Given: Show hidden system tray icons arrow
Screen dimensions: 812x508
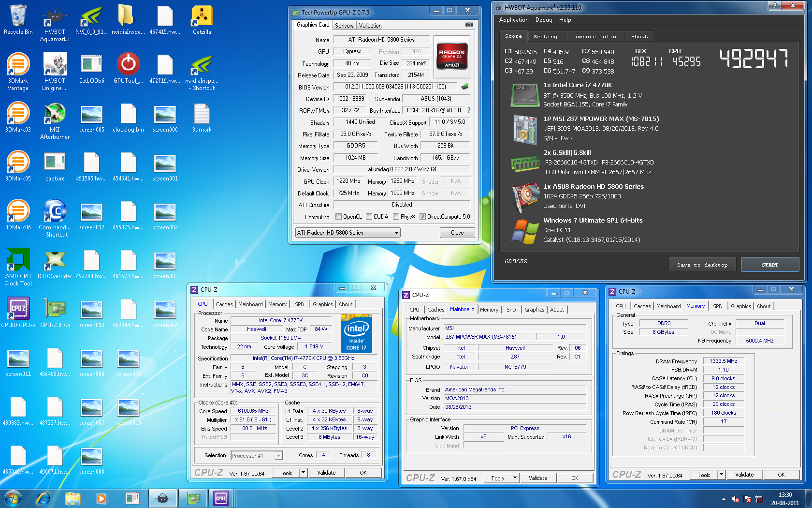Looking at the screenshot, I should coord(724,499).
